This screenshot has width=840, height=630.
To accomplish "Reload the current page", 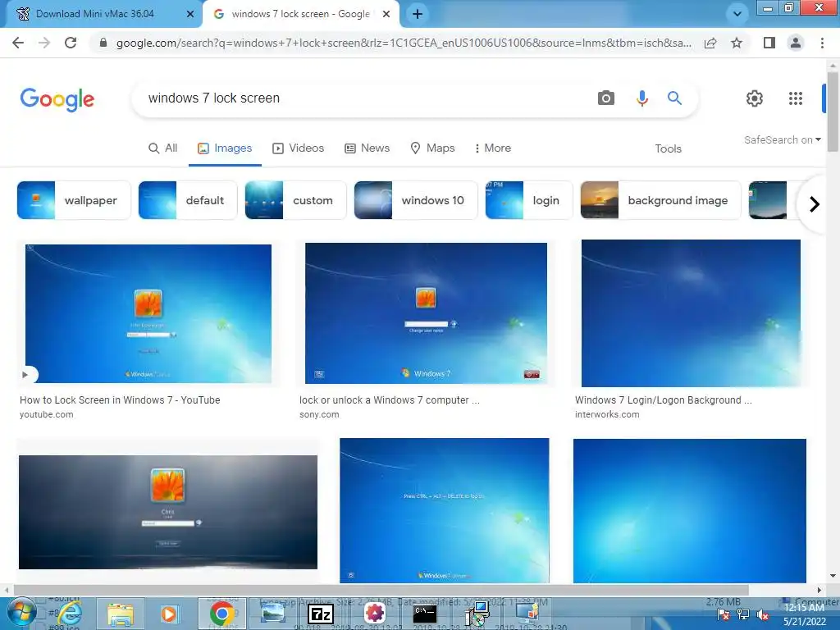I will [x=71, y=43].
